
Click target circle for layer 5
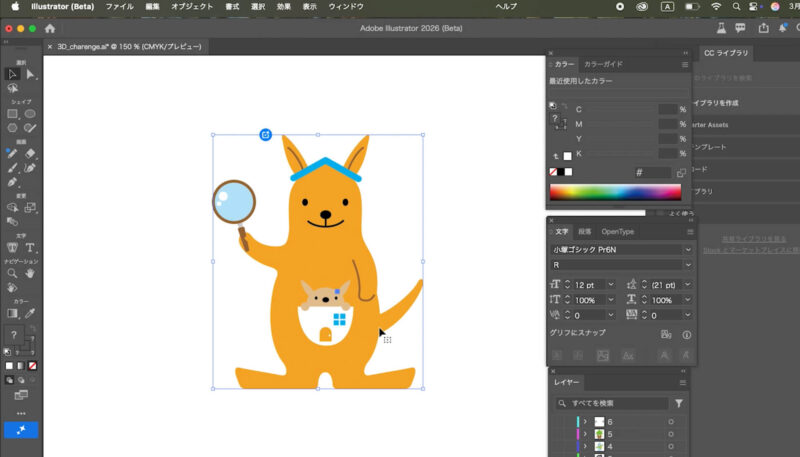tap(671, 434)
